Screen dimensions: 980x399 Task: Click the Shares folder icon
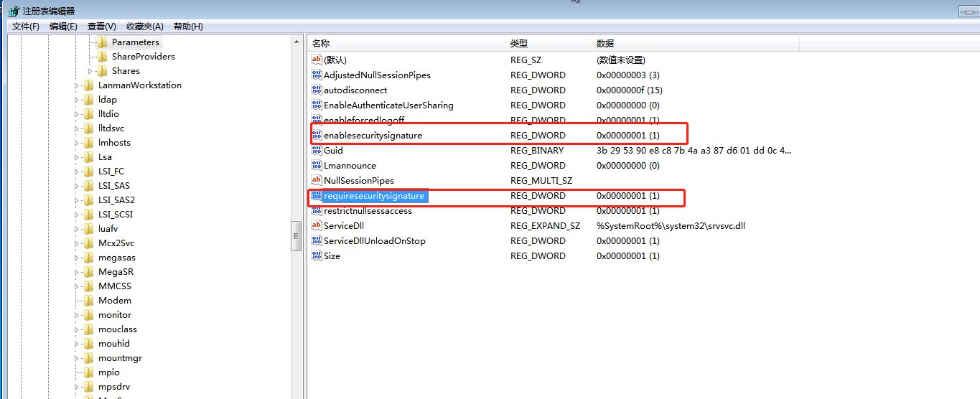[x=102, y=71]
